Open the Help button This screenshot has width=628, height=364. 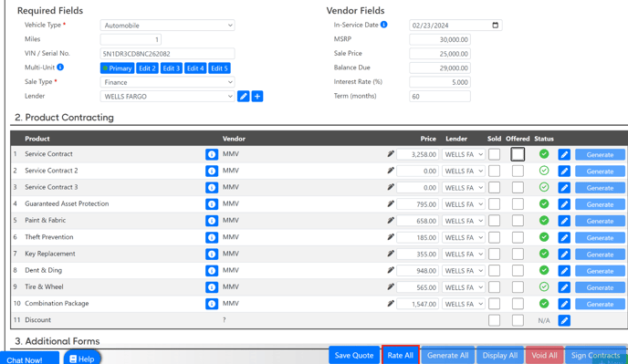82,359
